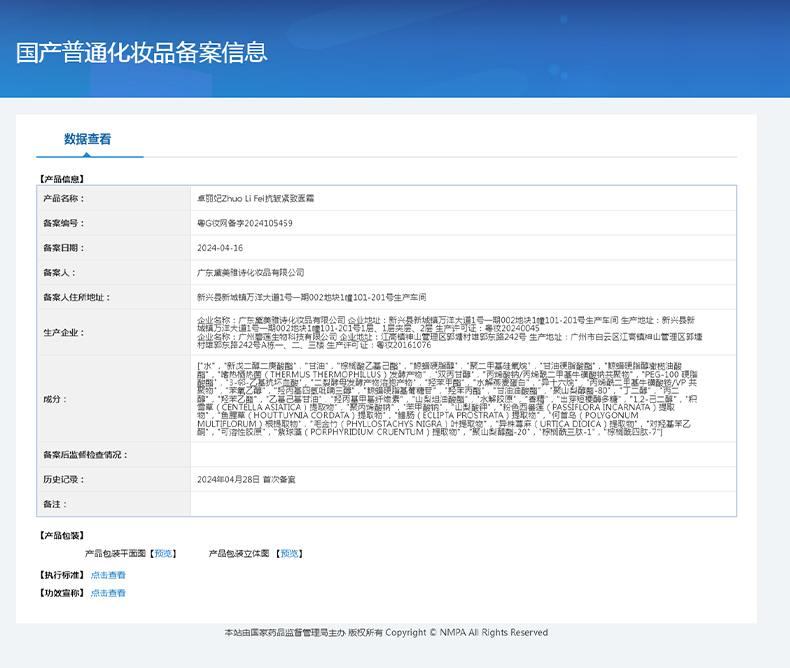Click 预览 link for 产品包装立体图

[x=290, y=553]
